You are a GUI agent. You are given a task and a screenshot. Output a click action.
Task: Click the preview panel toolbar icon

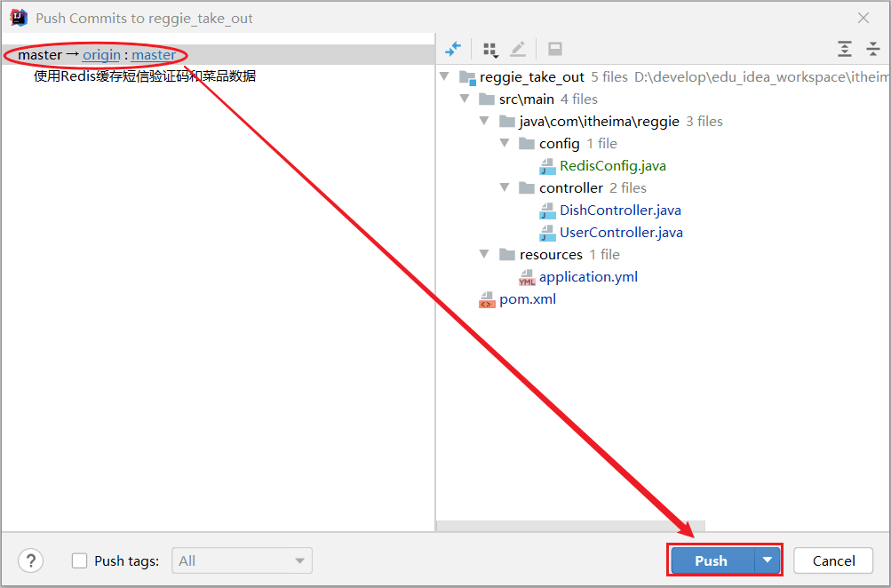tap(554, 49)
